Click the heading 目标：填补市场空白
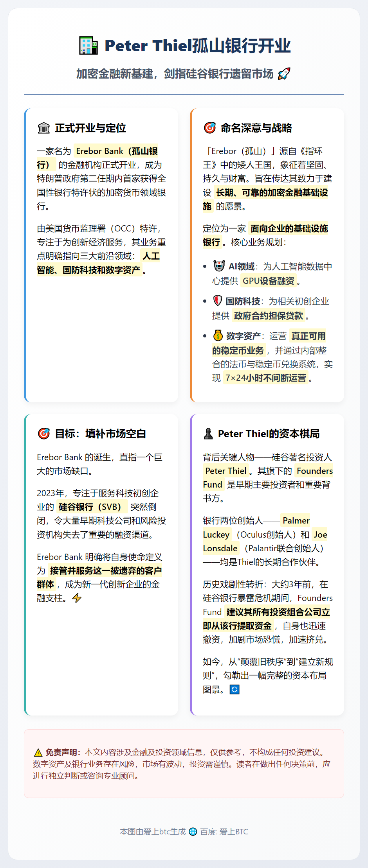The height and width of the screenshot is (868, 368). click(101, 434)
